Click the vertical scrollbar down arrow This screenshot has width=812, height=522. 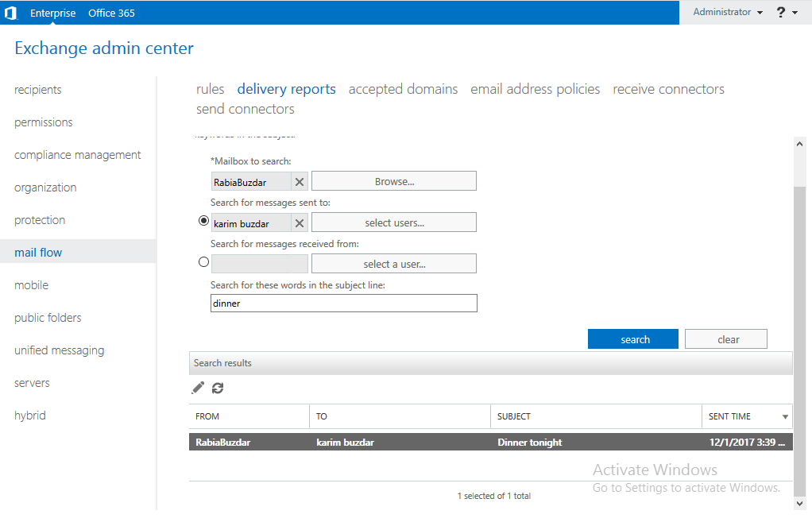(x=799, y=503)
